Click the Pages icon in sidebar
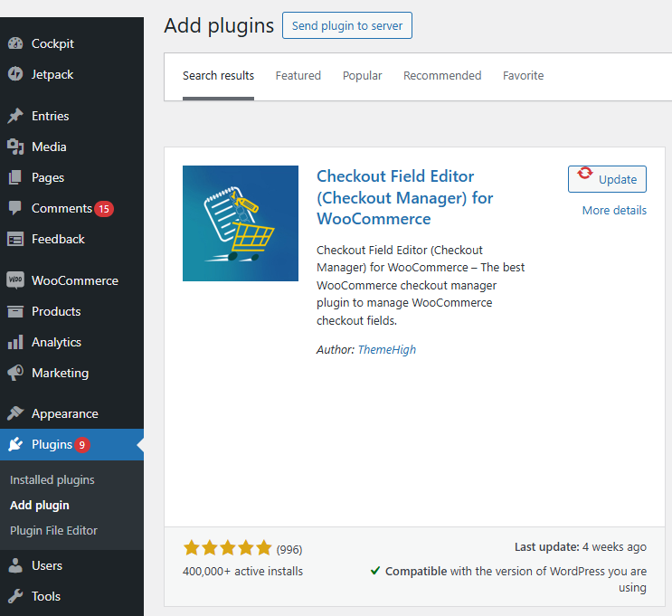The width and height of the screenshot is (672, 616). pyautogui.click(x=15, y=177)
